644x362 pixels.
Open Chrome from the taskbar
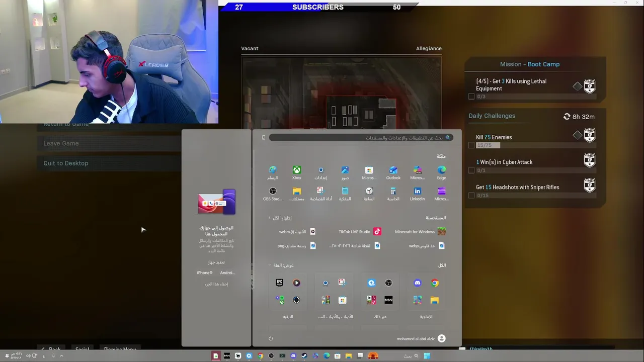pos(260,356)
